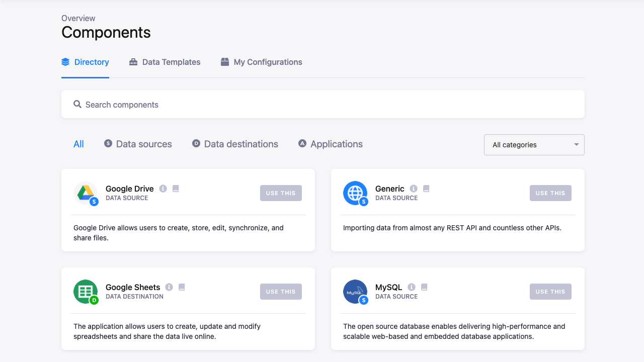Click the Google Sheets app icon
This screenshot has width=644, height=362.
[x=86, y=291]
